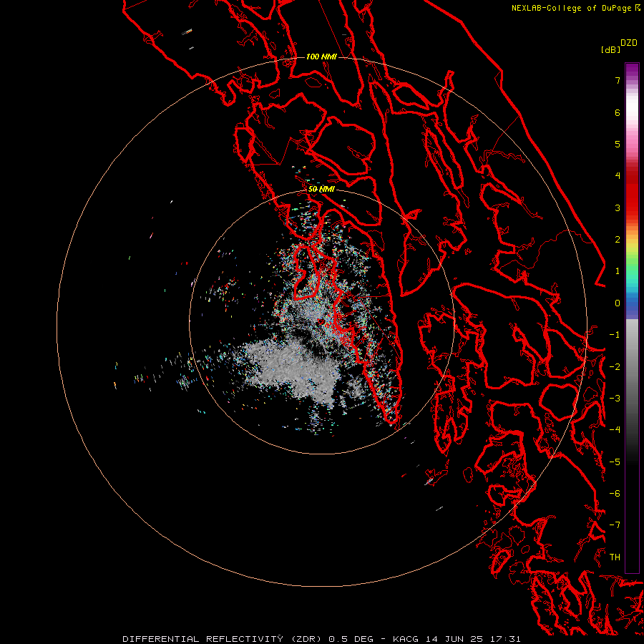The height and width of the screenshot is (644, 644).
Task: Click the 0.5 DEG elevation text
Action: tap(351, 639)
